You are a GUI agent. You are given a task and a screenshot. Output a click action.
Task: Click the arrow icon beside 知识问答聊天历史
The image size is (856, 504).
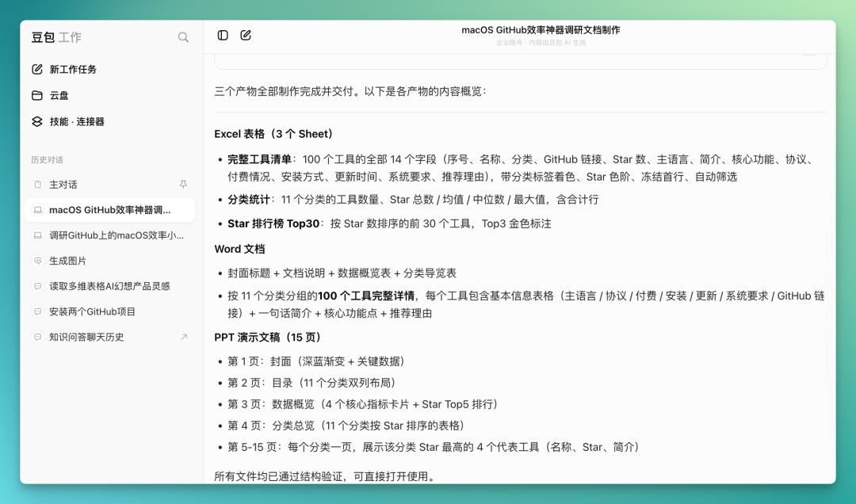(184, 337)
